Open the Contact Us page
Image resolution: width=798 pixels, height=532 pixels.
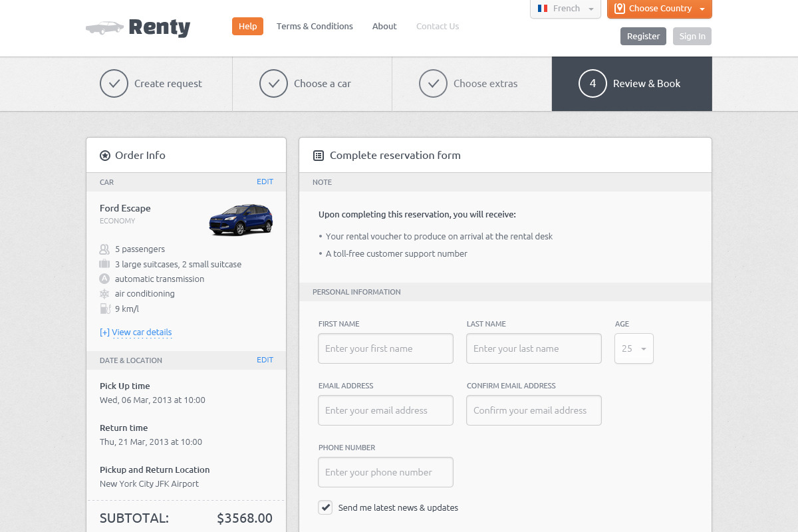438,27
